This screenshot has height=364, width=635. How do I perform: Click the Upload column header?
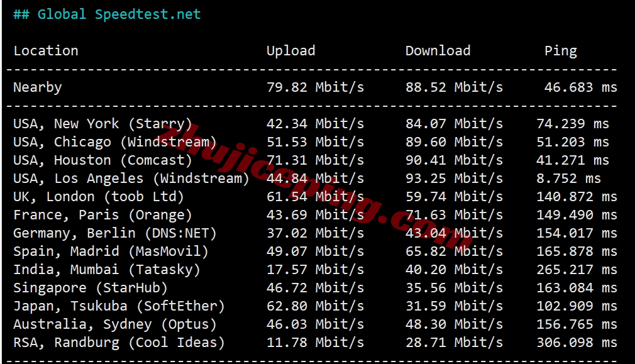click(290, 51)
